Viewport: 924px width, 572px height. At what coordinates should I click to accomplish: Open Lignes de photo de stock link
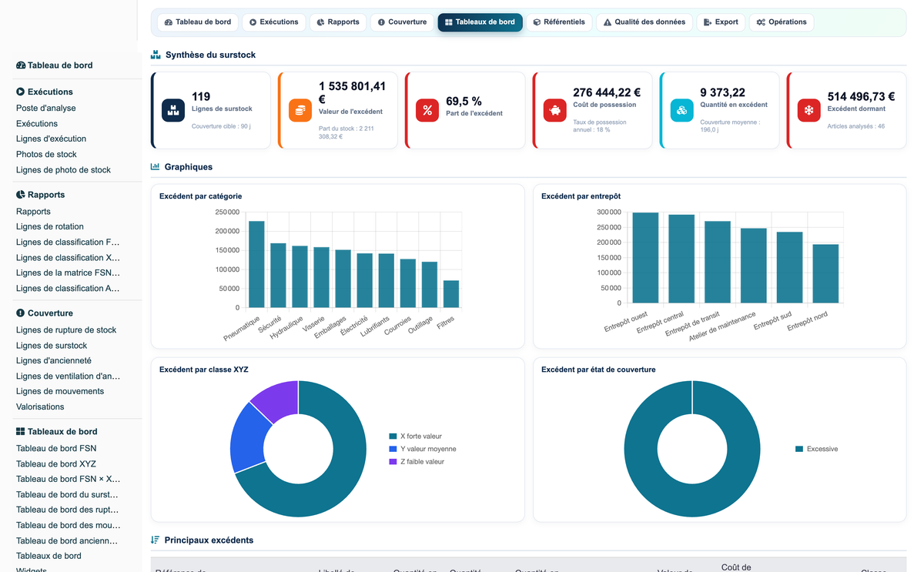63,170
